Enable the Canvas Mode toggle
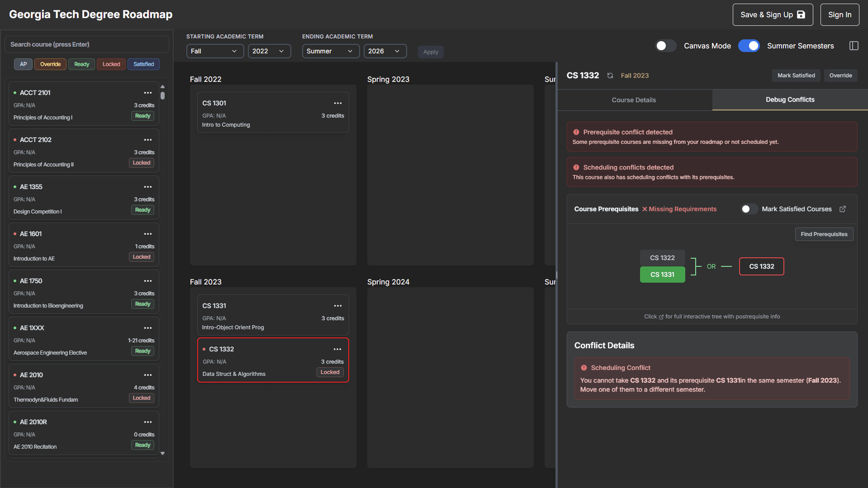The height and width of the screenshot is (488, 868). pyautogui.click(x=665, y=46)
